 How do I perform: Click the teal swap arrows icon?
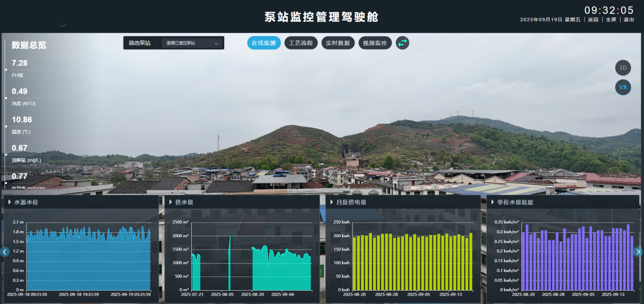[x=402, y=43]
